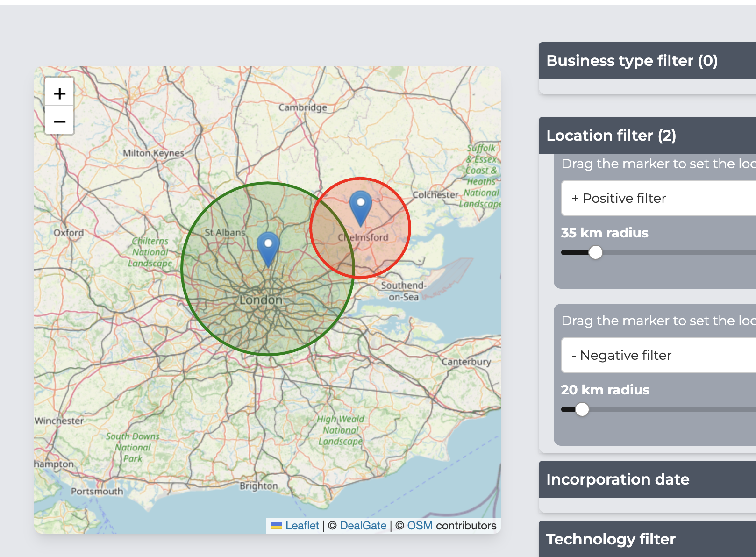Viewport: 756px width, 557px height.
Task: Expand the Business type filter (0) panel
Action: (647, 61)
